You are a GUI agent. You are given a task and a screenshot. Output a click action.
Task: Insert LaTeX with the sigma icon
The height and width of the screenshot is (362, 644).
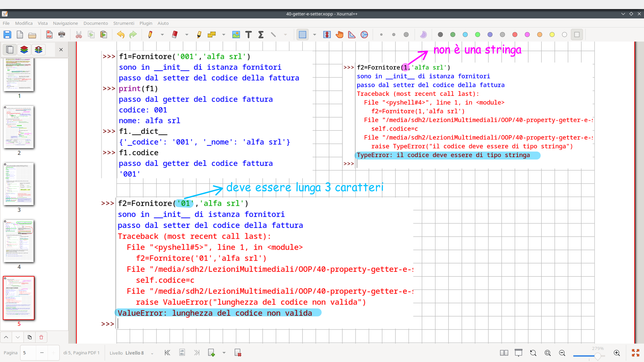pyautogui.click(x=261, y=35)
